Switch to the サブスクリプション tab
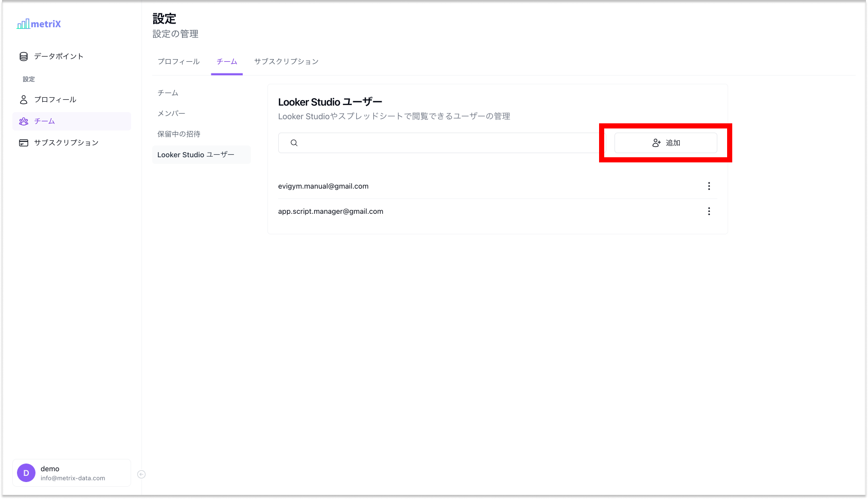Image resolution: width=868 pixels, height=499 pixels. 286,62
